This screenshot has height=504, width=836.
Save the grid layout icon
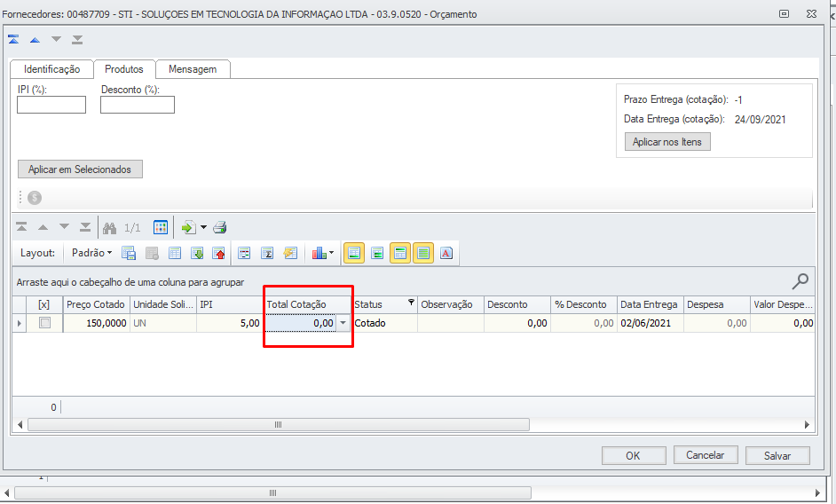(x=129, y=254)
